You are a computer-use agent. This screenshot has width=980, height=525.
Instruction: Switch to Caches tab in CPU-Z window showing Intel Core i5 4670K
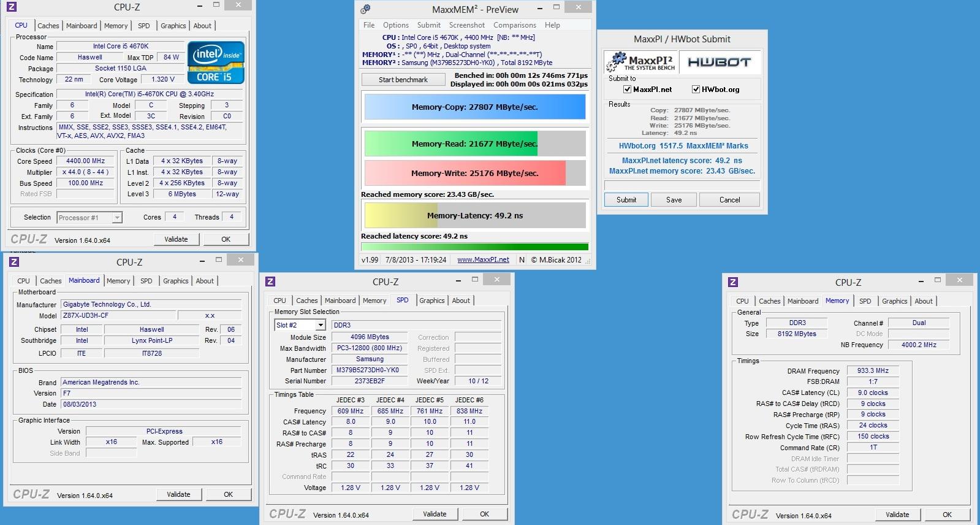click(x=48, y=26)
